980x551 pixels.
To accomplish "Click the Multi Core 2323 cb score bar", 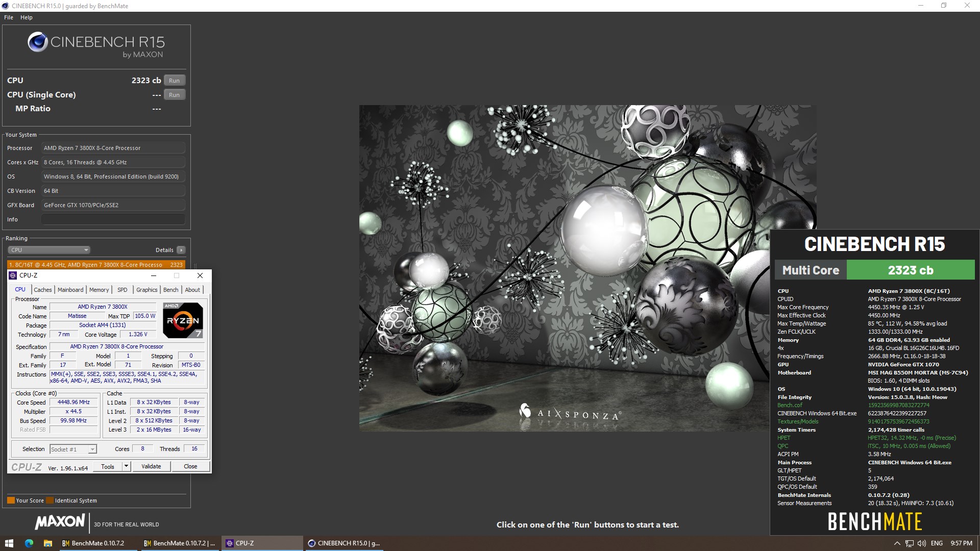I will tap(875, 270).
